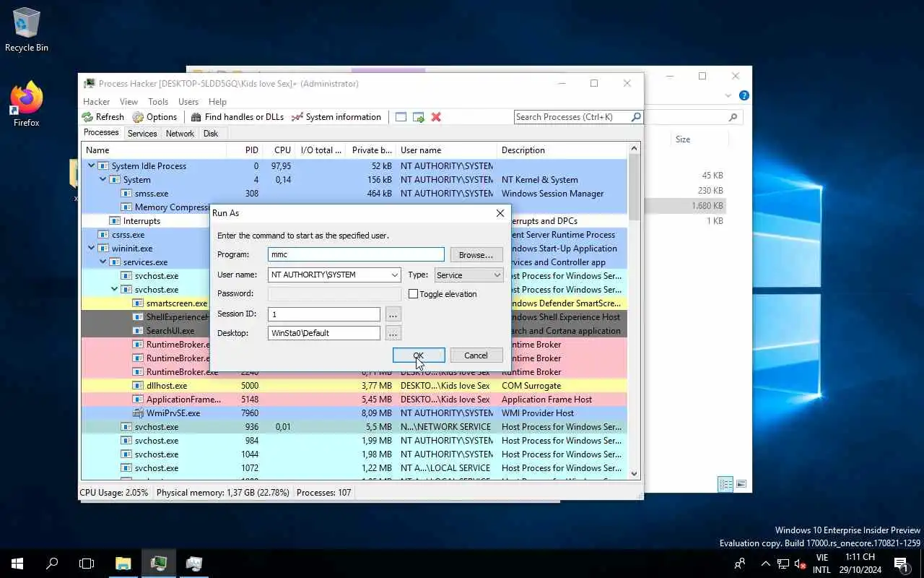Show hidden tray icons chevron

pos(766,564)
